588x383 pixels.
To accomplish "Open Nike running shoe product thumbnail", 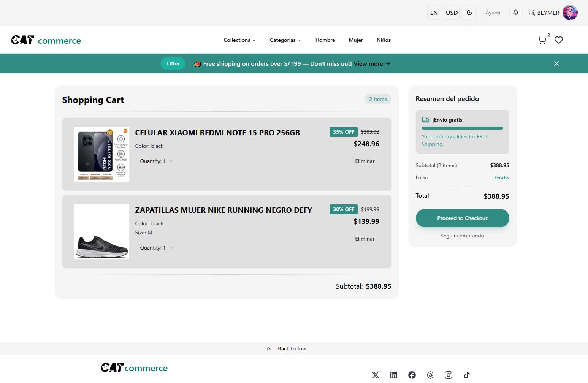I will click(102, 232).
